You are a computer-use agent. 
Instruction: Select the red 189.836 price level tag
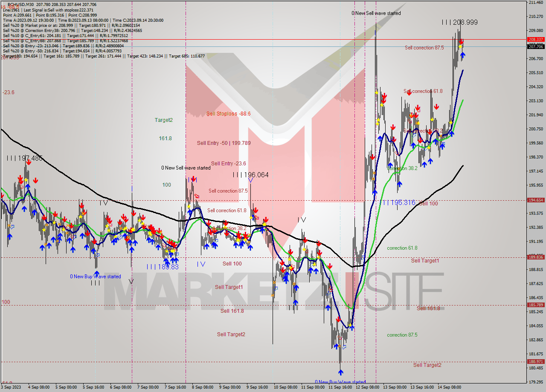[x=536, y=257]
